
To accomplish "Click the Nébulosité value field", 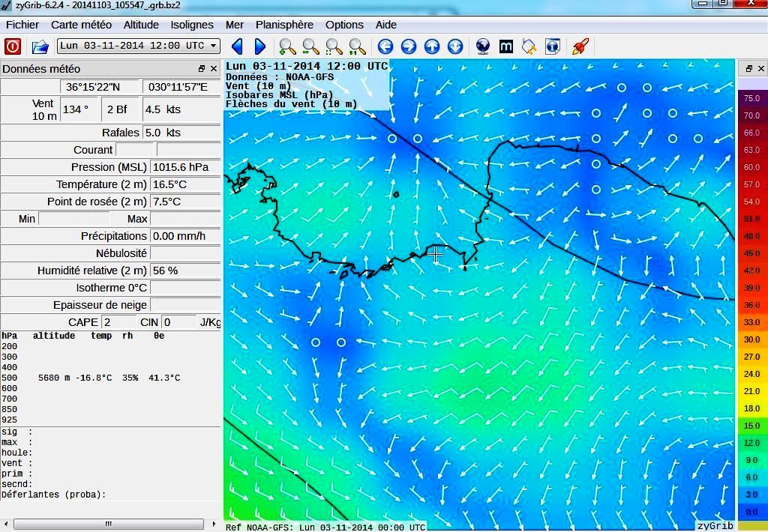I will pos(185,253).
